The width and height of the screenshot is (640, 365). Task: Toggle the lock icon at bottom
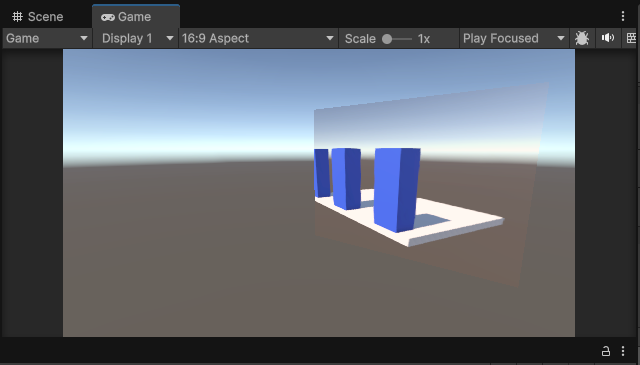pos(606,351)
